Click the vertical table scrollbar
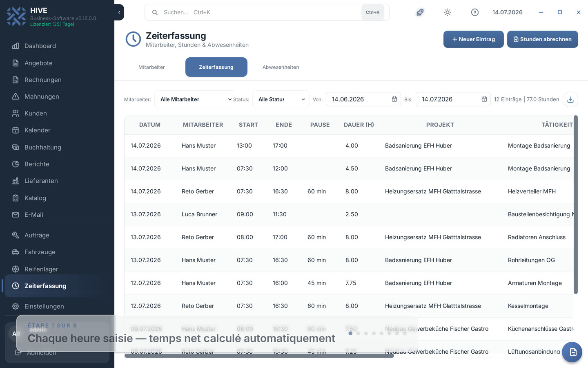 point(576,204)
